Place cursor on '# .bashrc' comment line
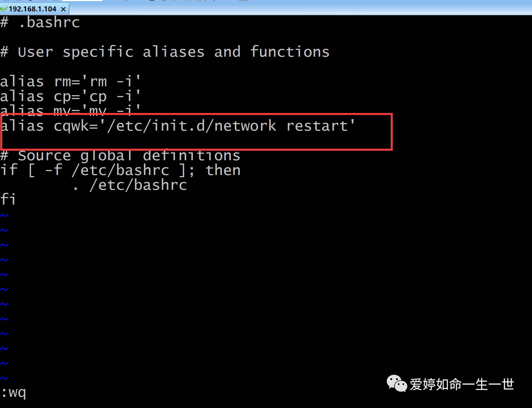The image size is (532, 408). tap(40, 23)
